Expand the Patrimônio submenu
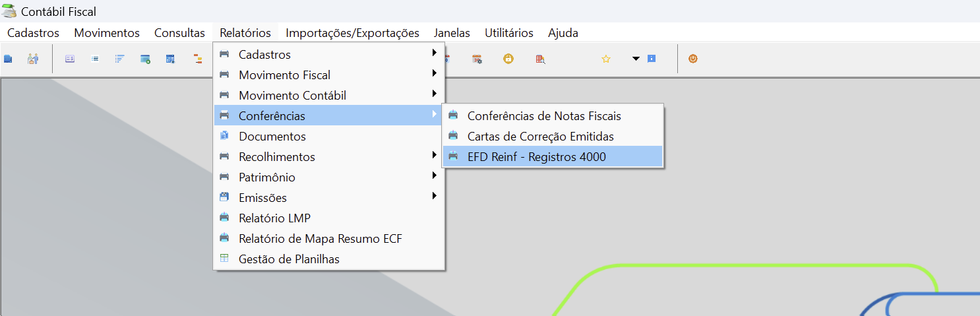The width and height of the screenshot is (980, 316). click(x=328, y=177)
